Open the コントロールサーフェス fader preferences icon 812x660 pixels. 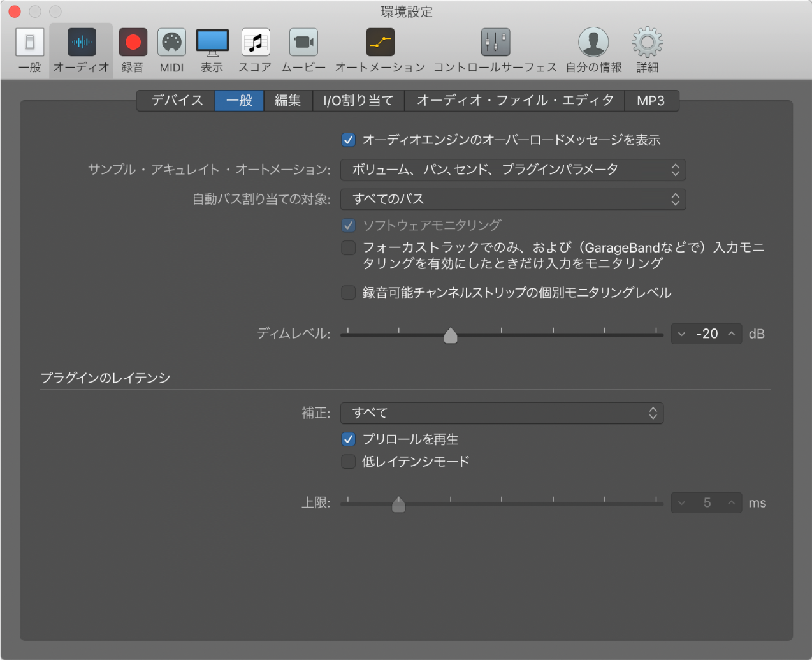click(x=495, y=43)
